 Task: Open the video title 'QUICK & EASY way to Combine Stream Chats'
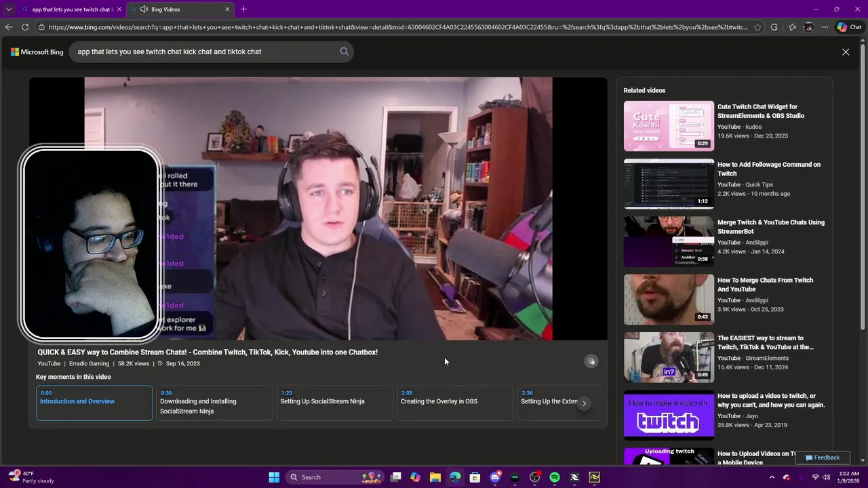point(208,352)
